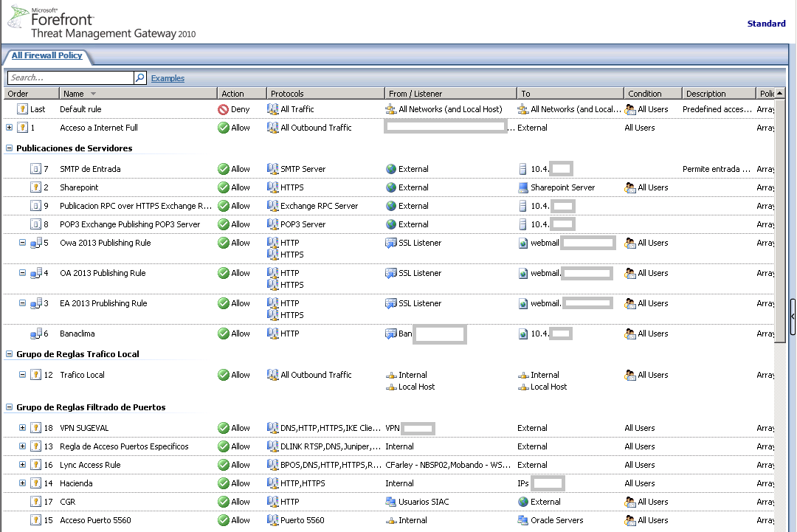
Task: Sort by the Description column header
Action: coord(719,94)
